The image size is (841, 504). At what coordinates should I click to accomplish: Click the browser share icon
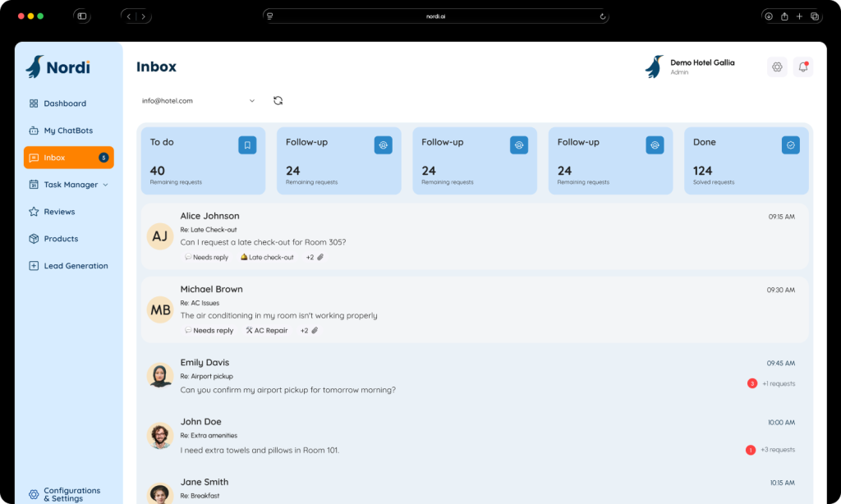[784, 16]
